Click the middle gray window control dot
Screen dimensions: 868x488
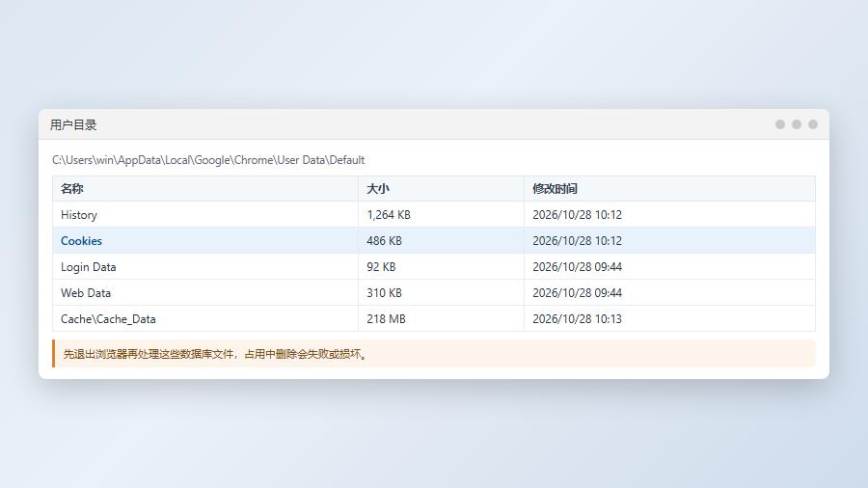click(797, 124)
